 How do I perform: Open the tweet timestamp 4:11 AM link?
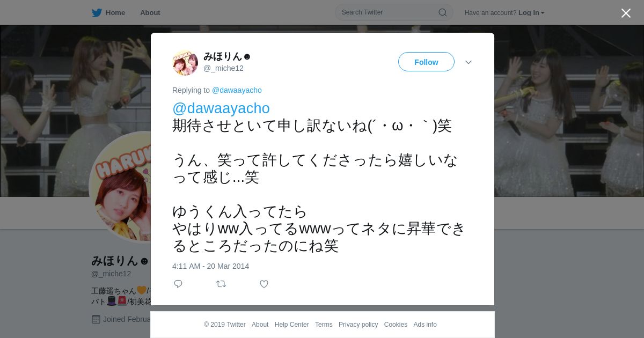click(x=211, y=266)
